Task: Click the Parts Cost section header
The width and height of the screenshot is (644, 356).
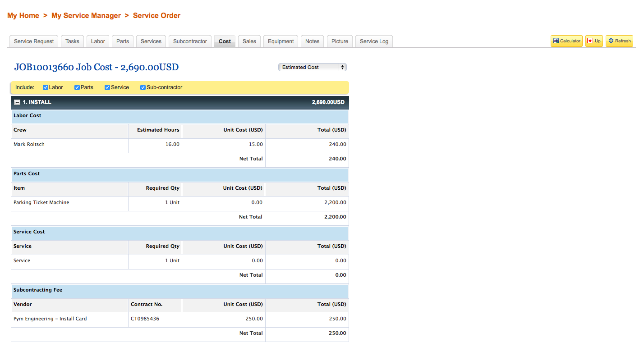Action: click(179, 175)
